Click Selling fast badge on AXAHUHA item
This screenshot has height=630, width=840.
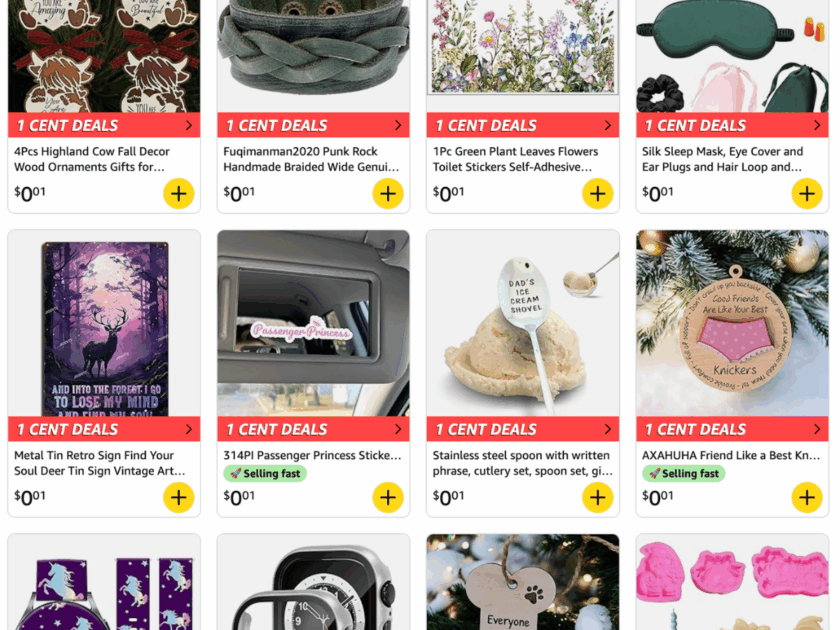pos(684,474)
